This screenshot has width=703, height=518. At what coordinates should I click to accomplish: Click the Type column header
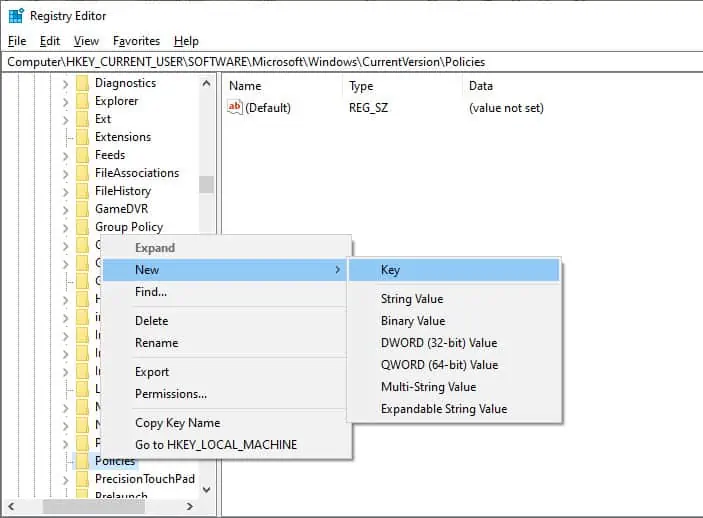402,86
